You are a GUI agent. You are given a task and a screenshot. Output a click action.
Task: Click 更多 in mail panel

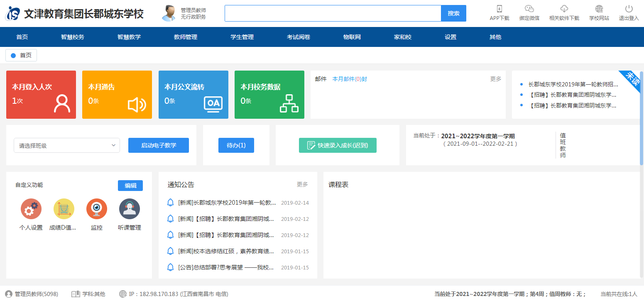[496, 79]
